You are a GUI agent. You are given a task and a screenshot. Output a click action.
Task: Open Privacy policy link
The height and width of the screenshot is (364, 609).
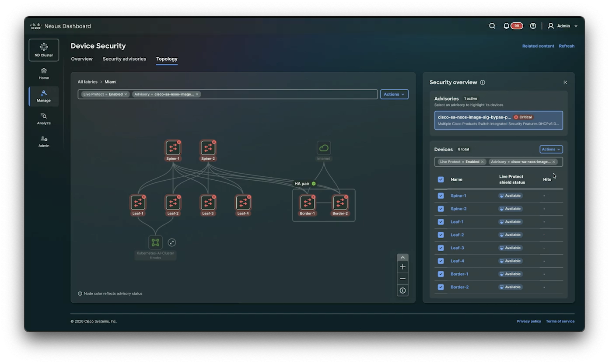(x=529, y=321)
